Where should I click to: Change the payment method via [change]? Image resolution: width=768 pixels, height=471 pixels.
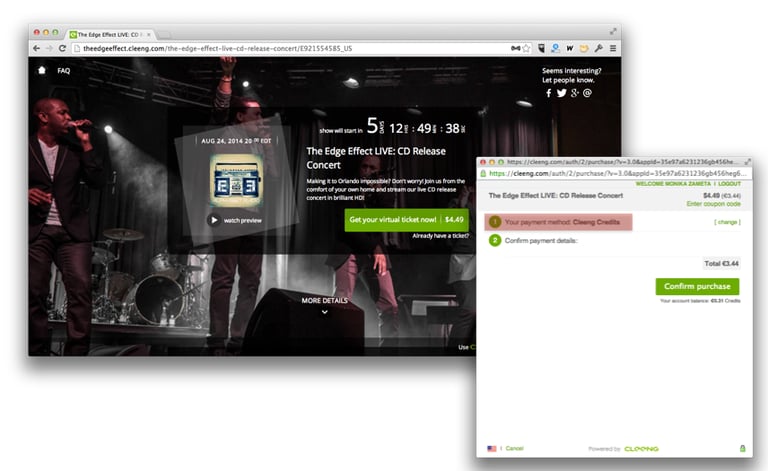pos(727,222)
